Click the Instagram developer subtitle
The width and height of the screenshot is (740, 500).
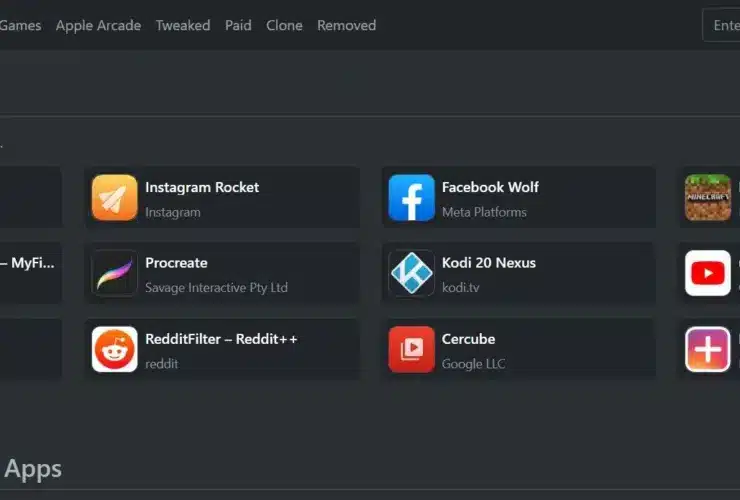173,212
